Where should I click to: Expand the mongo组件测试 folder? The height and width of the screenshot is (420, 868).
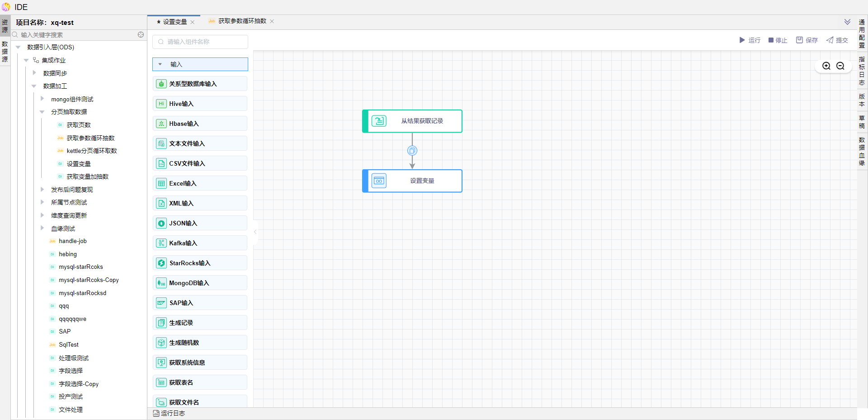42,99
